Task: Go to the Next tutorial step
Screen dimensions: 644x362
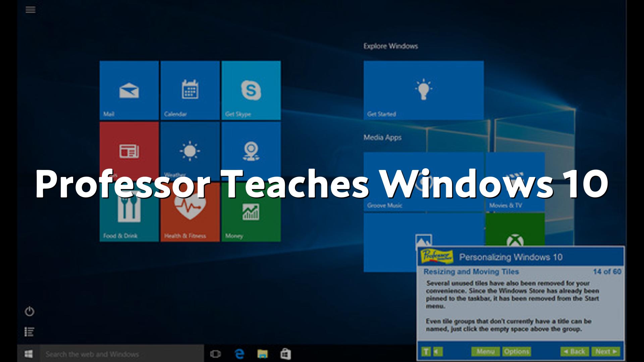Action: point(606,352)
